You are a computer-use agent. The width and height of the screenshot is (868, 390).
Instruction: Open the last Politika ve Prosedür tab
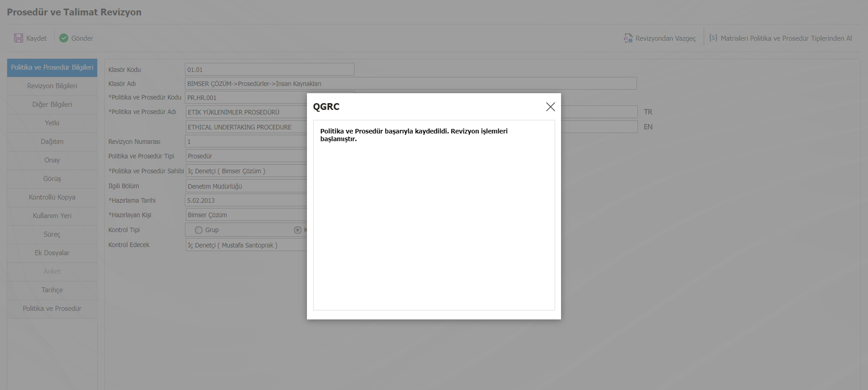(52, 309)
